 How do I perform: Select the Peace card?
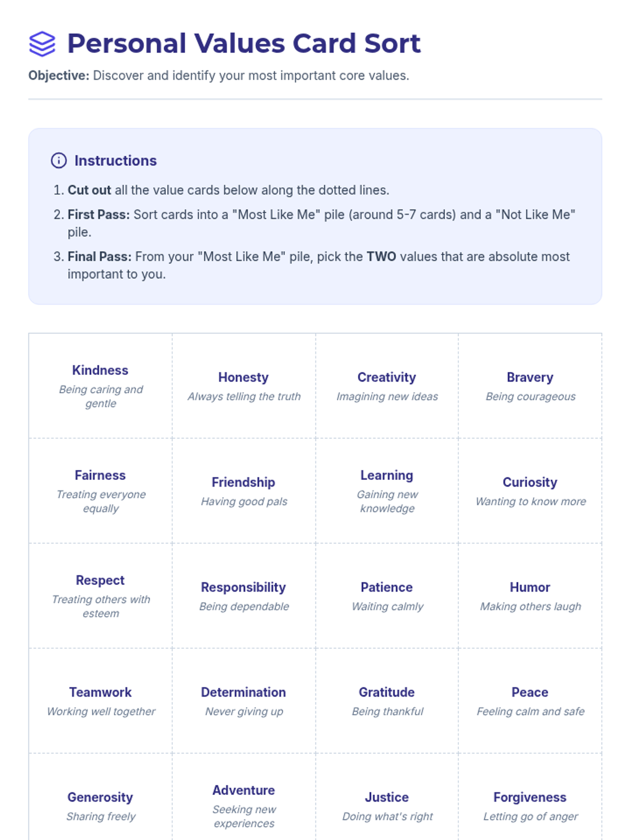pyautogui.click(x=530, y=701)
